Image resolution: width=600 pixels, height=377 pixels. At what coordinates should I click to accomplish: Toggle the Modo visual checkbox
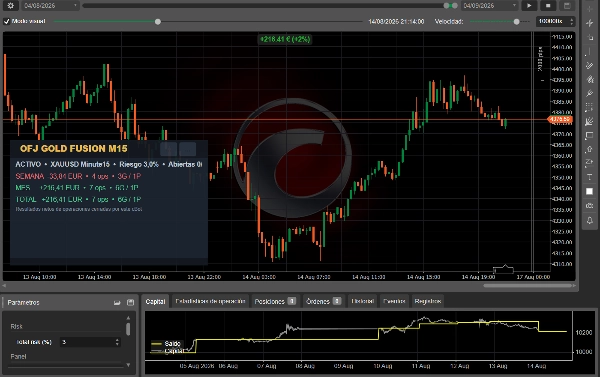coord(7,21)
